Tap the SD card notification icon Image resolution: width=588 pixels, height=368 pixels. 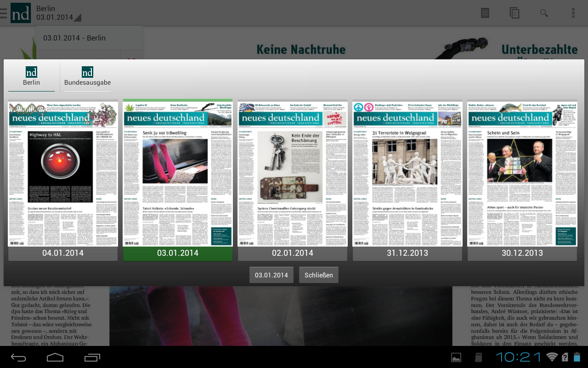click(478, 357)
